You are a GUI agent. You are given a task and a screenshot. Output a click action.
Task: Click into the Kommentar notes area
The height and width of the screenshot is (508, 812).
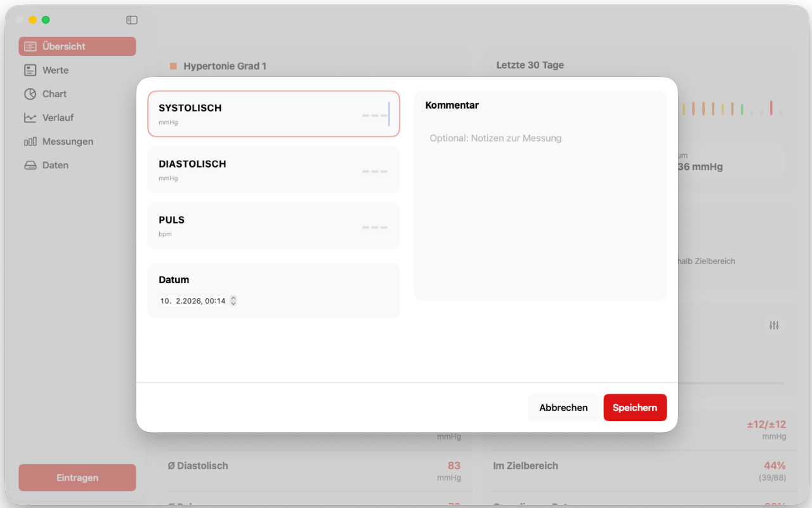tap(539, 210)
